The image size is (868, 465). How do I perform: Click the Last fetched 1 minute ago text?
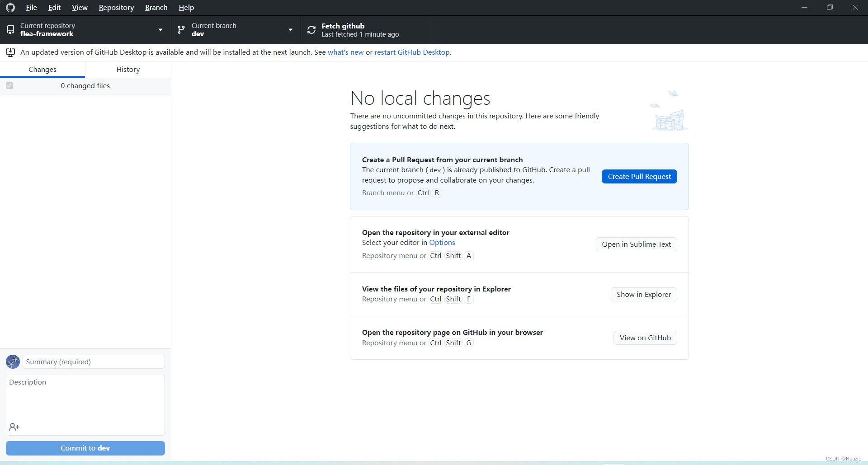360,34
